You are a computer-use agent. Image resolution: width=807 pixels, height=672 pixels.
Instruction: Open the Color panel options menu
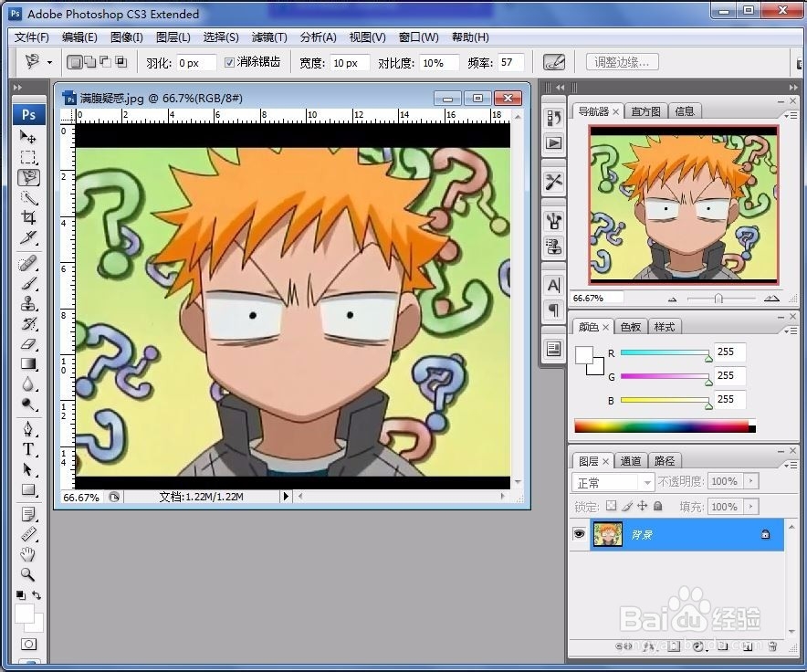point(791,331)
